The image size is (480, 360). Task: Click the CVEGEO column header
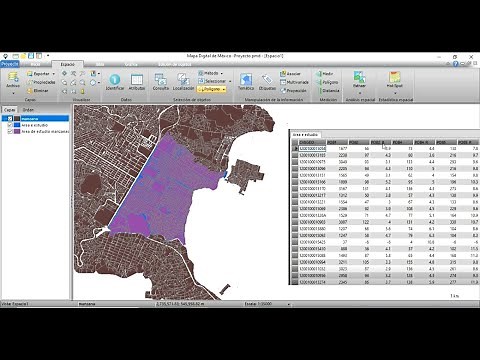pyautogui.click(x=312, y=142)
